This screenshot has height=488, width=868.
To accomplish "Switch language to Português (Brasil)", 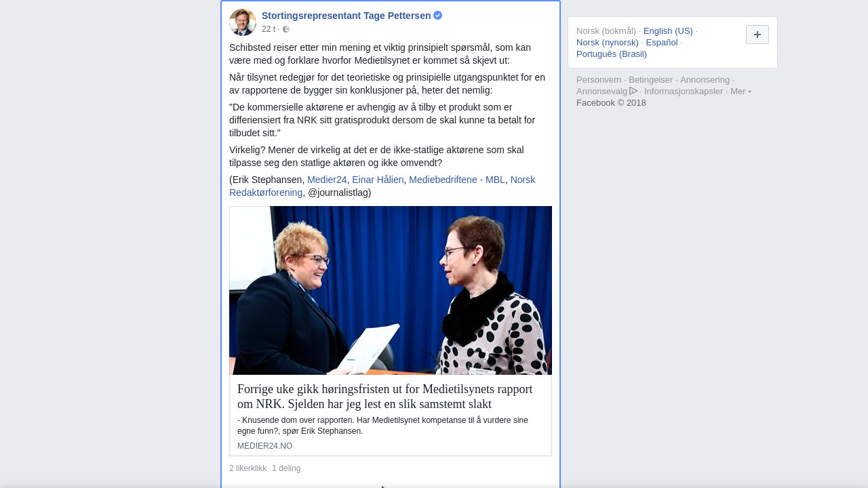I will point(612,54).
